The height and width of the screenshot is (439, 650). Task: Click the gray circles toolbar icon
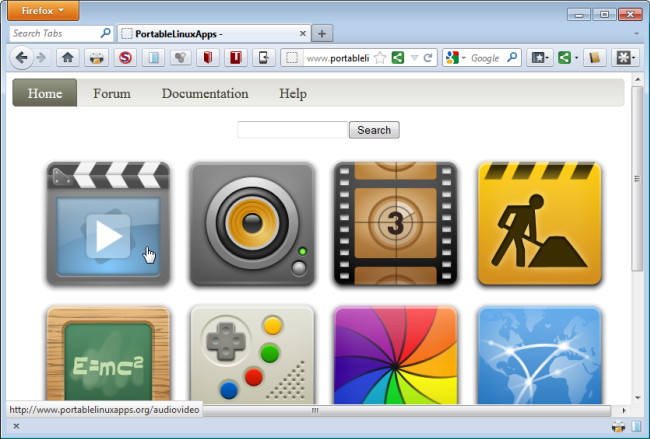[x=180, y=58]
